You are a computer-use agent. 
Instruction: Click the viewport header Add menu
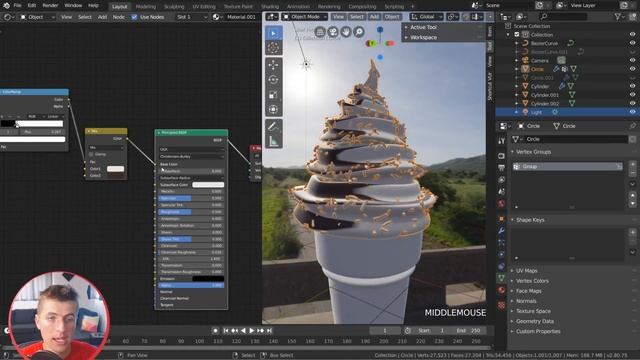pos(374,17)
